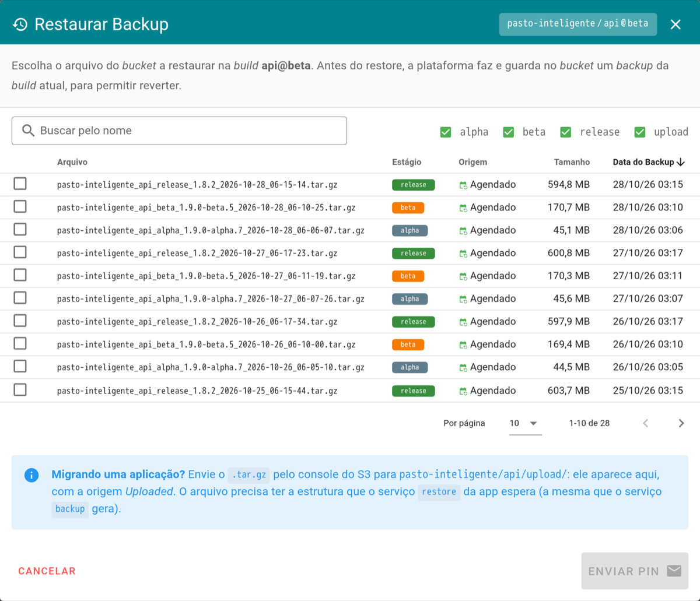
Task: Click file name pasto-inteligente_api_alpha_1.9.0-alpha.7_2026-10-26_06-05-10.tar.gz
Action: 211,367
